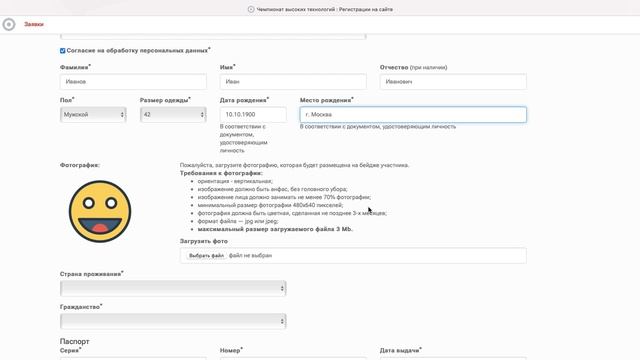Open the Размер одежды dropdown
The height and width of the screenshot is (360, 640).
pos(173,115)
